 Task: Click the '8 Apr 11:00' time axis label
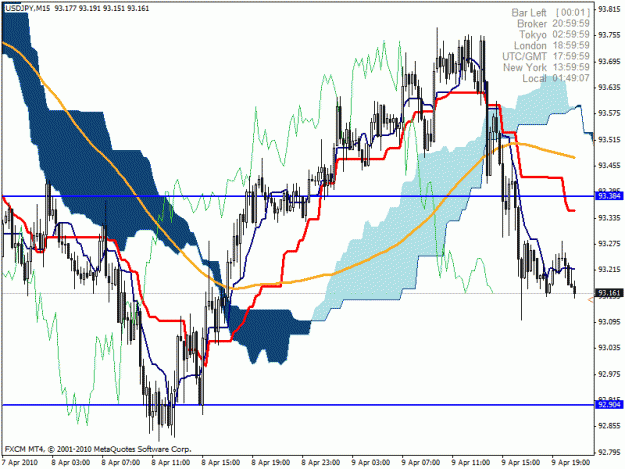click(x=171, y=462)
